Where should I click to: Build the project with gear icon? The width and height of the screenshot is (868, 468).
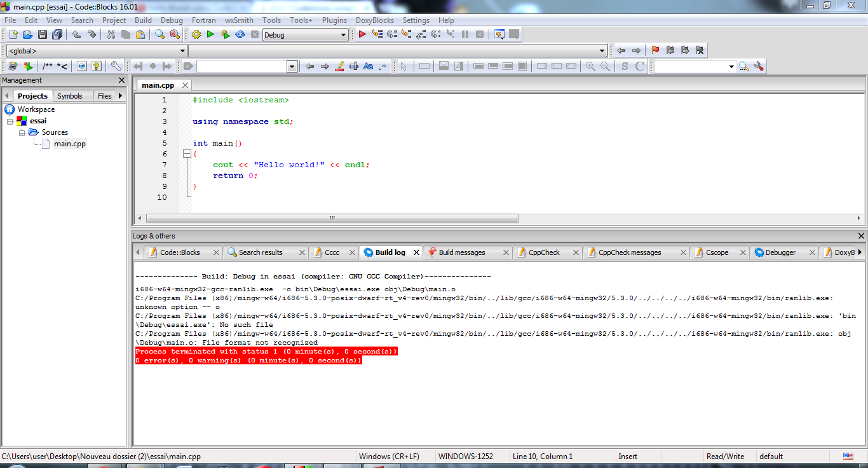click(x=196, y=34)
